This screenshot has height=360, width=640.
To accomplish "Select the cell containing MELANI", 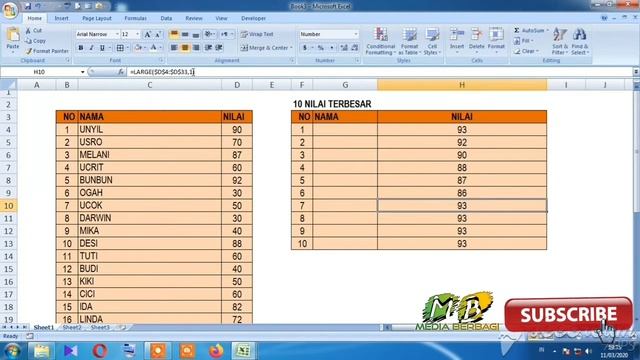I will pyautogui.click(x=149, y=155).
